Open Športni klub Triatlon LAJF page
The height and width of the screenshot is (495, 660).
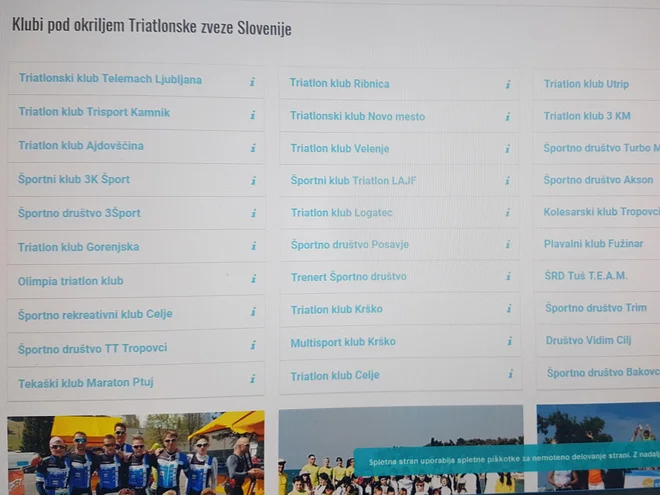click(354, 180)
